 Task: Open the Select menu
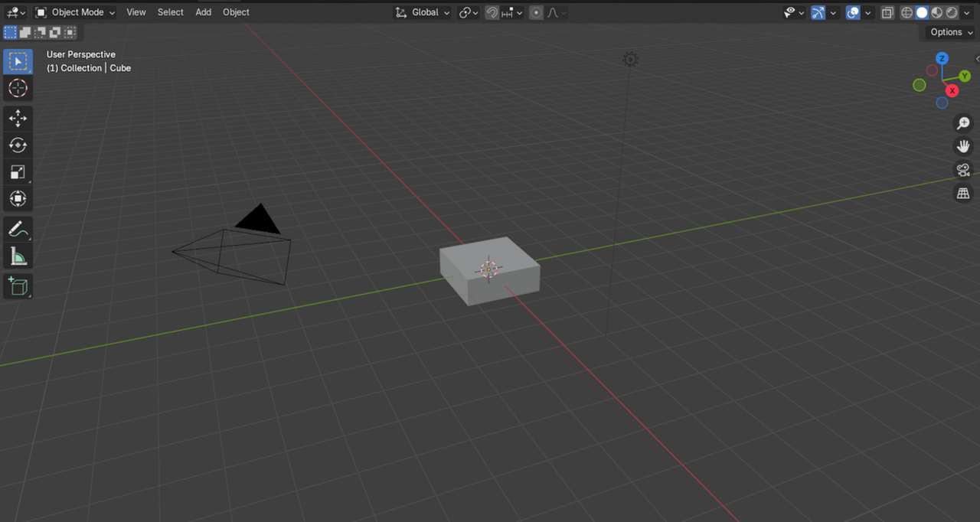[x=171, y=12]
